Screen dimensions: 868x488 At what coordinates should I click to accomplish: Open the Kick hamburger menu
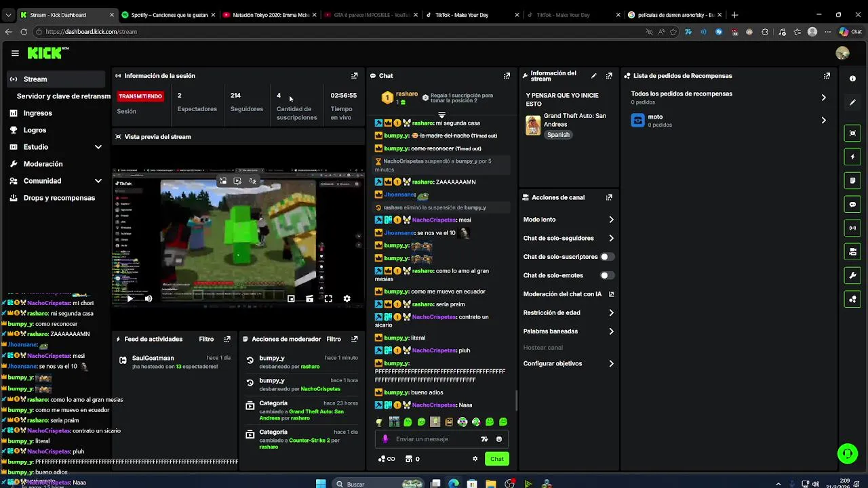15,53
